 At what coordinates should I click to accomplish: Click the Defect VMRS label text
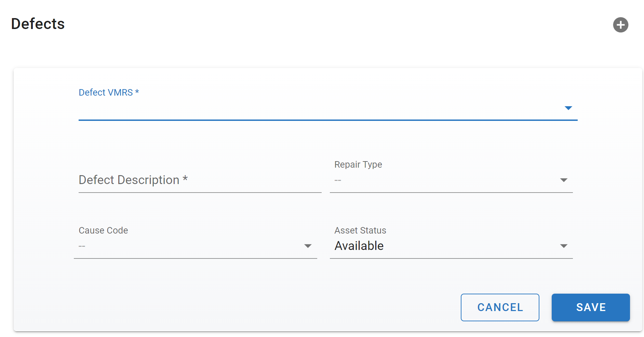click(x=106, y=93)
